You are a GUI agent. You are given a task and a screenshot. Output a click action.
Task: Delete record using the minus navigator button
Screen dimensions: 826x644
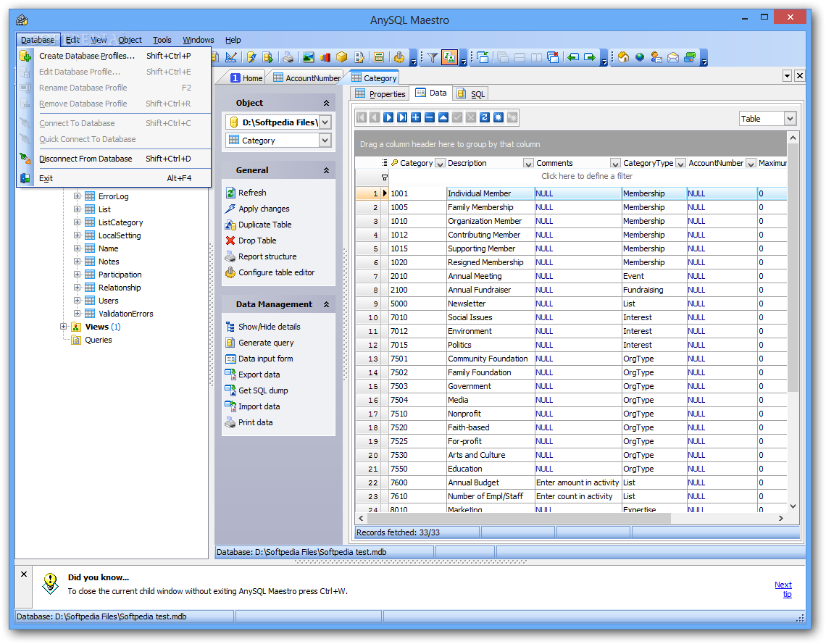click(x=430, y=117)
